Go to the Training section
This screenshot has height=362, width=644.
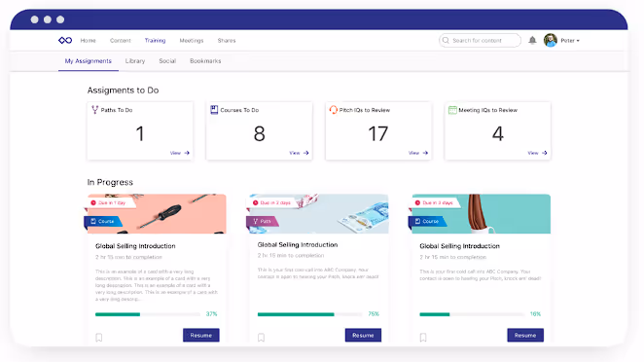[x=155, y=41]
